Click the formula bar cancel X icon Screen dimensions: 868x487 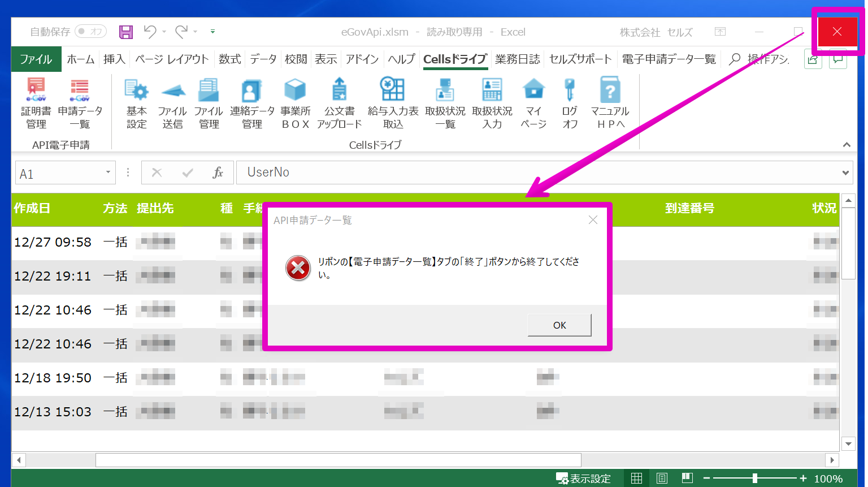coord(157,173)
